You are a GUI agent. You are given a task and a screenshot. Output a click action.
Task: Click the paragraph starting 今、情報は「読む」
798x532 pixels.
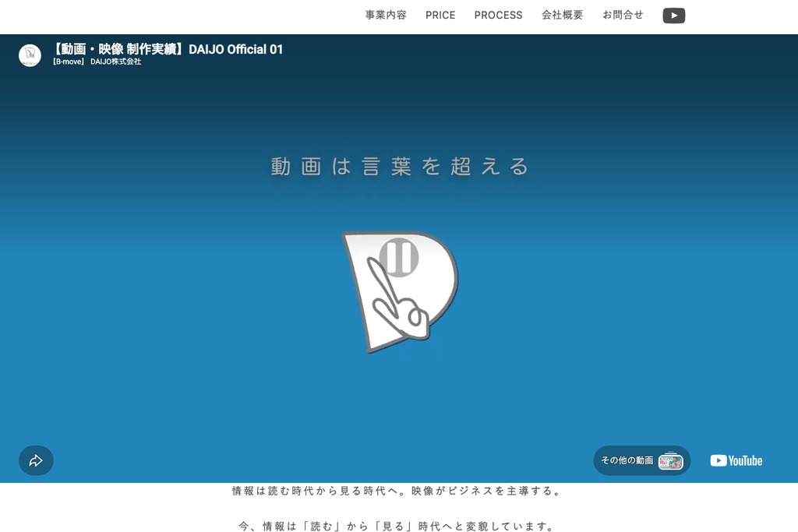click(x=397, y=526)
